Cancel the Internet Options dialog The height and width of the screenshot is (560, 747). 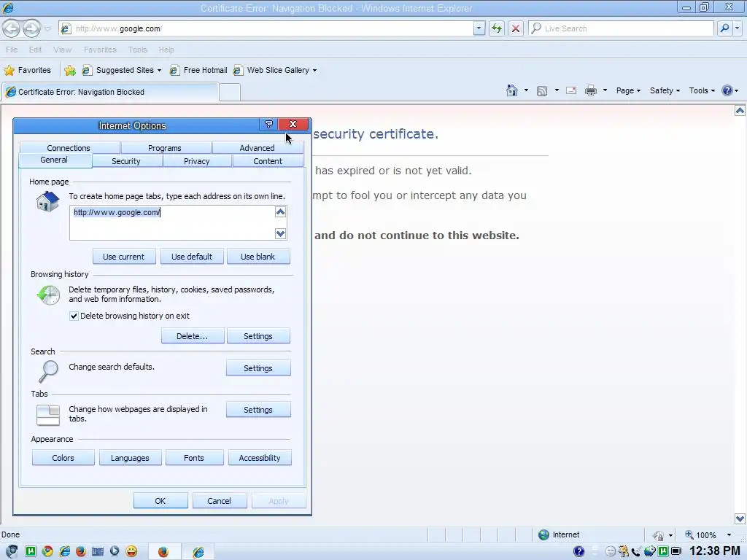click(220, 500)
